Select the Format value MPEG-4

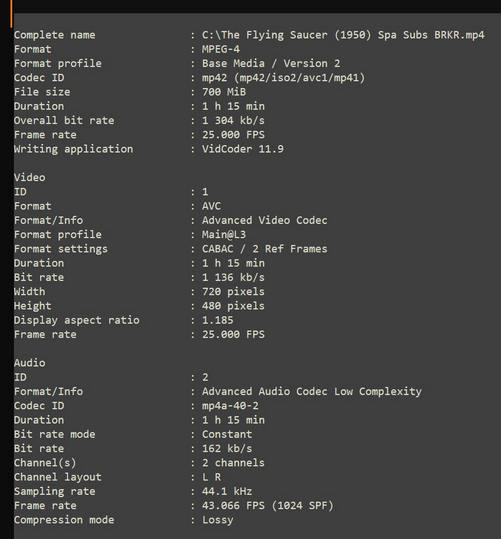[221, 49]
